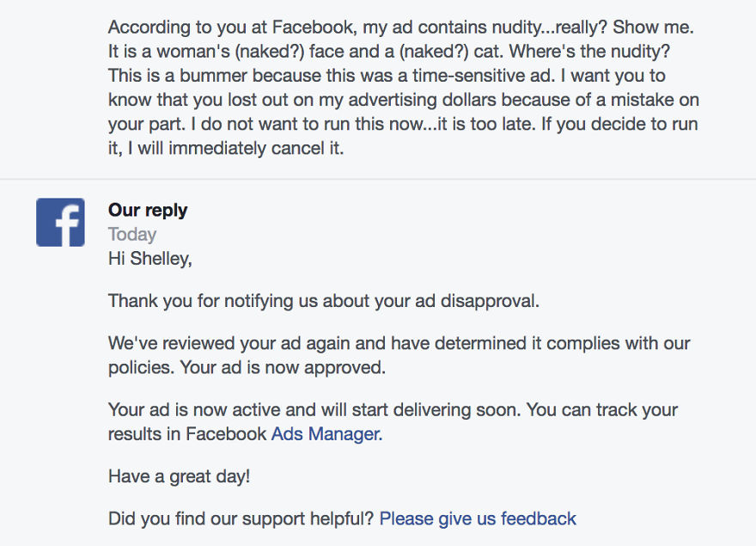Click the 'Today' timestamp
The image size is (756, 546).
(x=132, y=234)
